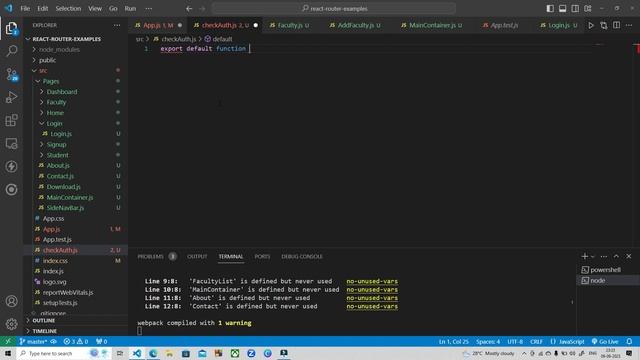Open the Manage gear icon
Viewport: 640px width, 360px height.
(x=11, y=324)
